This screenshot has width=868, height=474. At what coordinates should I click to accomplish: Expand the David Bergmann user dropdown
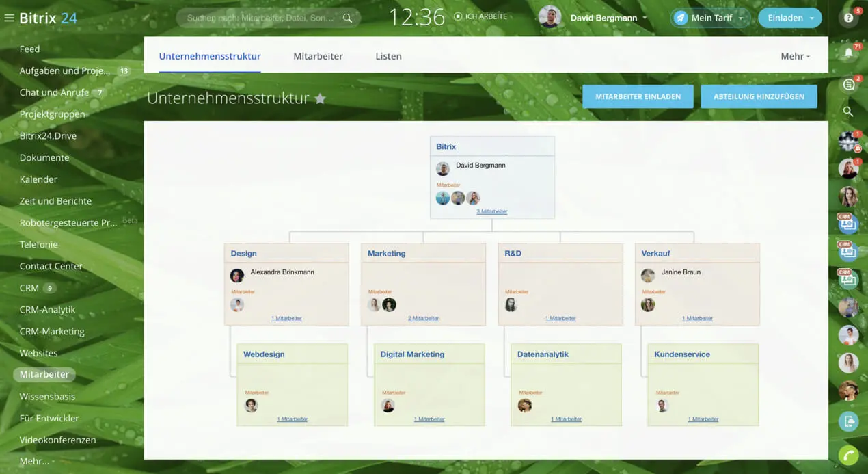point(645,18)
